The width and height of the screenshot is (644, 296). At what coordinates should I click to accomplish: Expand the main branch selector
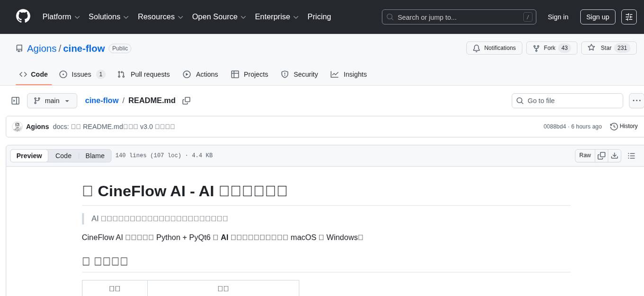(52, 101)
